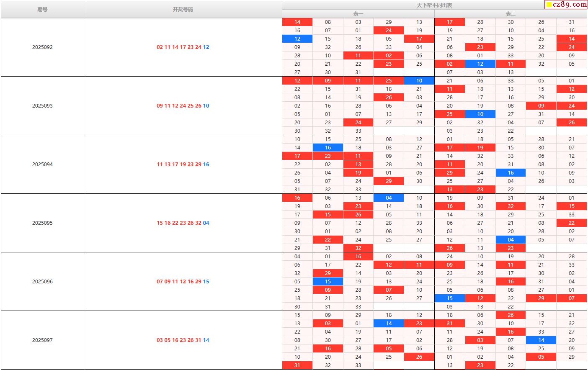This screenshot has height=370, width=588.
Task: Click number 01 in 表二 for period 2025095
Action: point(572,198)
